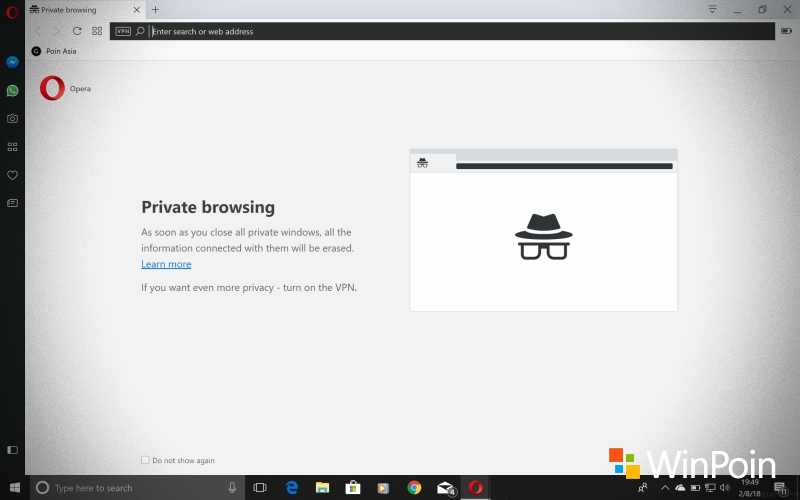Open Bookmarks heart icon in sidebar
Image resolution: width=800 pixels, height=500 pixels.
click(12, 175)
